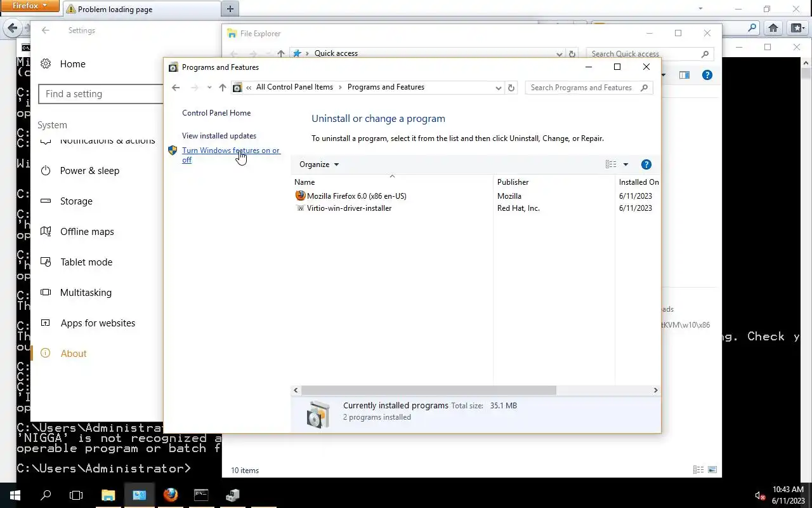This screenshot has width=812, height=508.
Task: Click File Explorer preview pane icon
Action: [684, 75]
